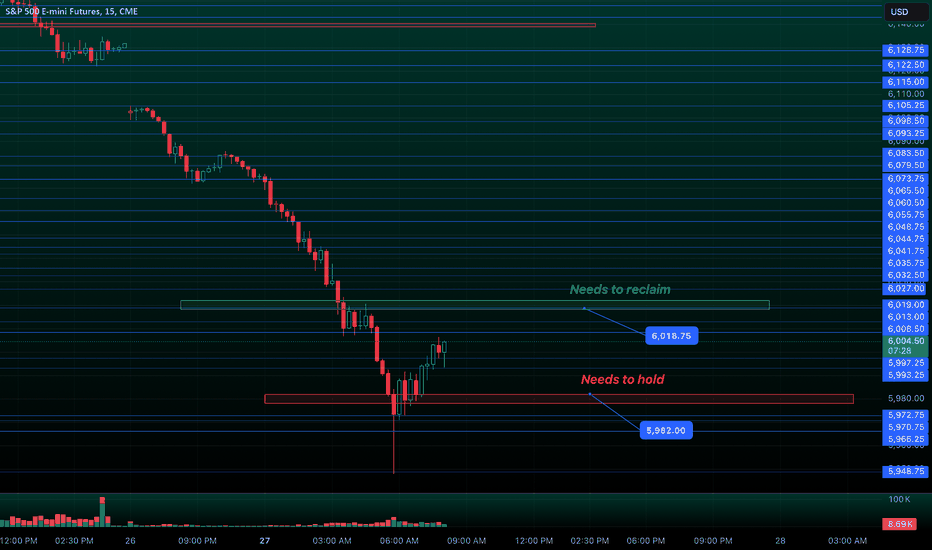Click the date 28 on the time axis
This screenshot has height=550, width=932.
tap(780, 541)
